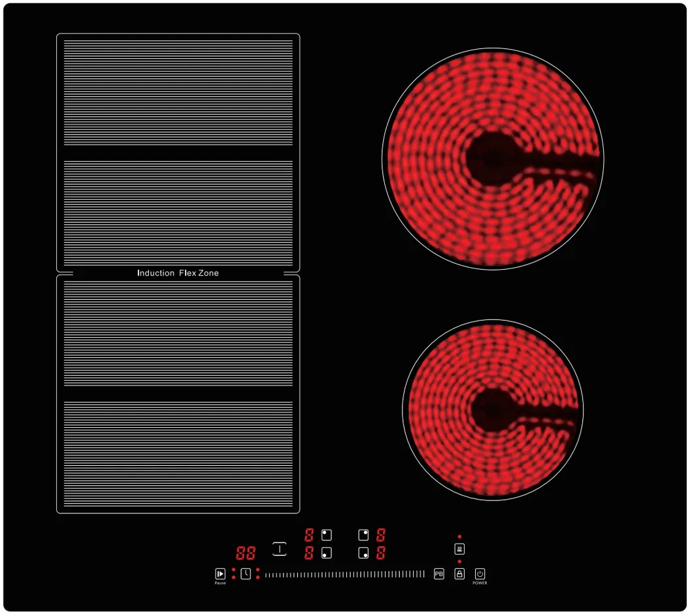The width and height of the screenshot is (692, 616).
Task: Tap the PB power boost key
Action: pos(438,574)
